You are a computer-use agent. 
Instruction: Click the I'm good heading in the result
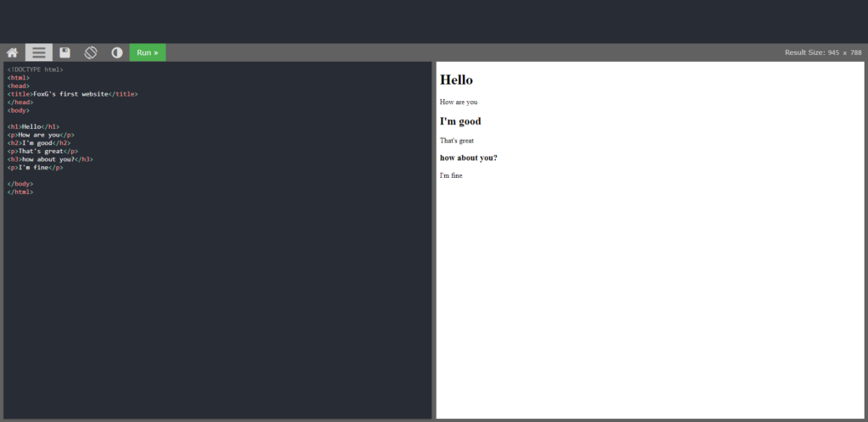pyautogui.click(x=460, y=121)
